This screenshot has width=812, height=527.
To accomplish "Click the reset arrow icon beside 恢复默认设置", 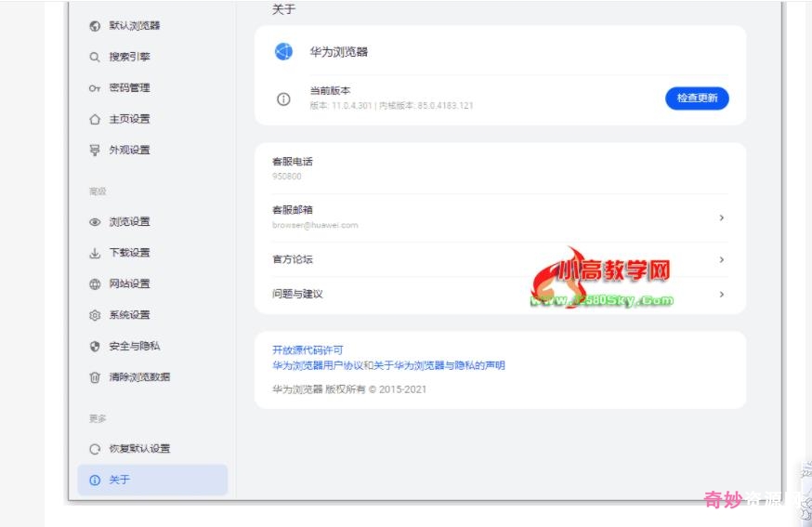I will click(x=95, y=449).
